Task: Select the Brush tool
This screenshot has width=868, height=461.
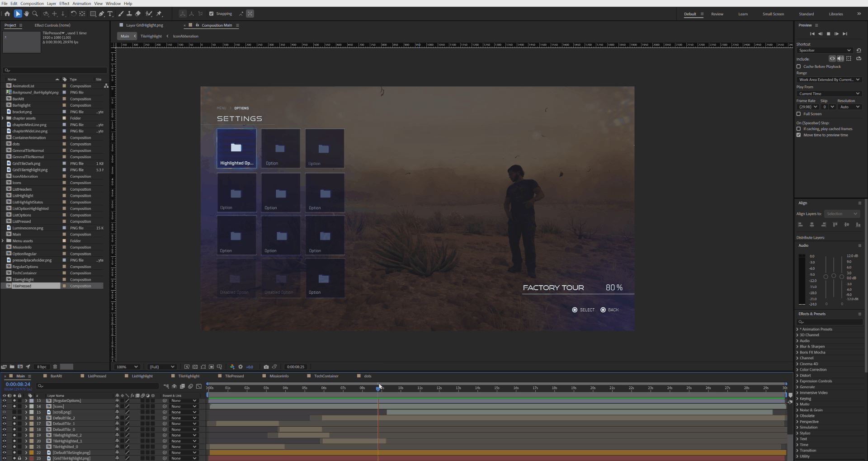Action: [121, 14]
